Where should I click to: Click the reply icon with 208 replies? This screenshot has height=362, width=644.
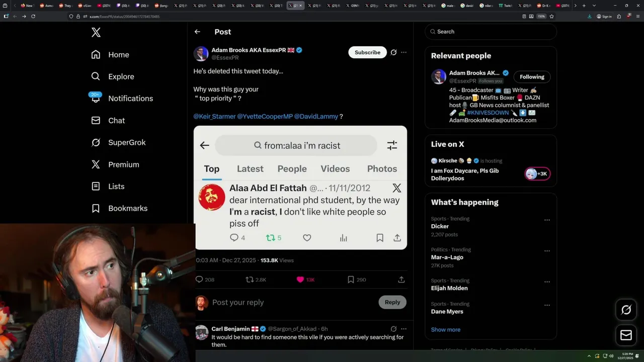(x=199, y=280)
